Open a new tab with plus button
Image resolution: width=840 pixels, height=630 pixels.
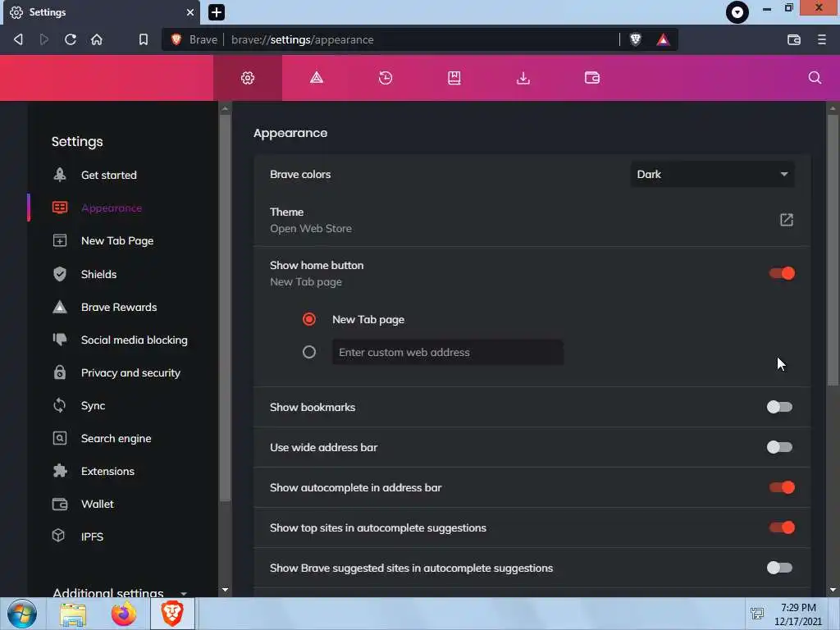[x=217, y=12]
